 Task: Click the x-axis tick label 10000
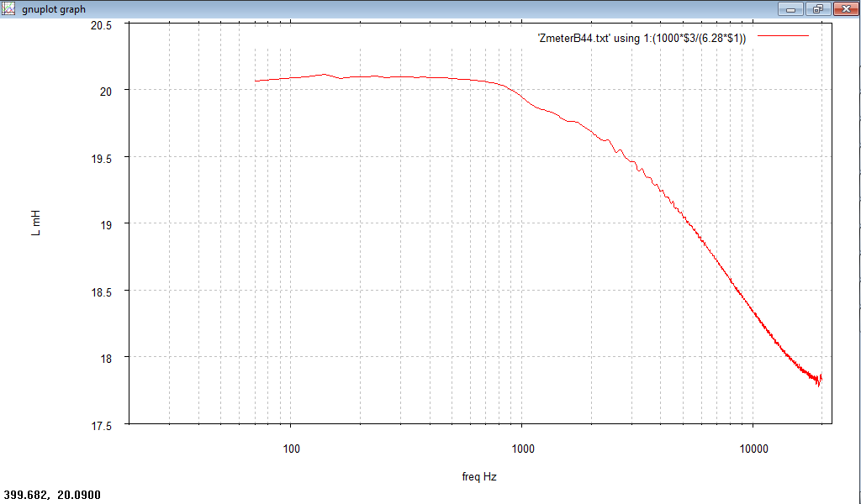click(754, 449)
